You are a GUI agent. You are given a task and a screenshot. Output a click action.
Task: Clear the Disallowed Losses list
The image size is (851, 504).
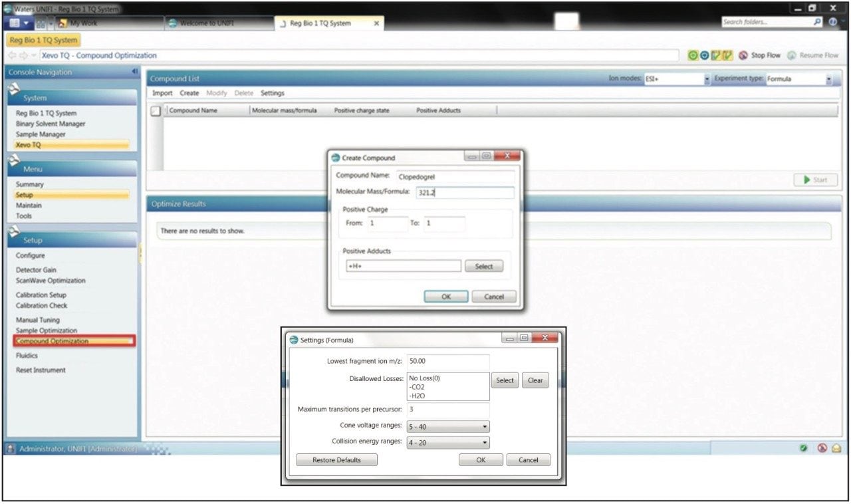(x=535, y=380)
